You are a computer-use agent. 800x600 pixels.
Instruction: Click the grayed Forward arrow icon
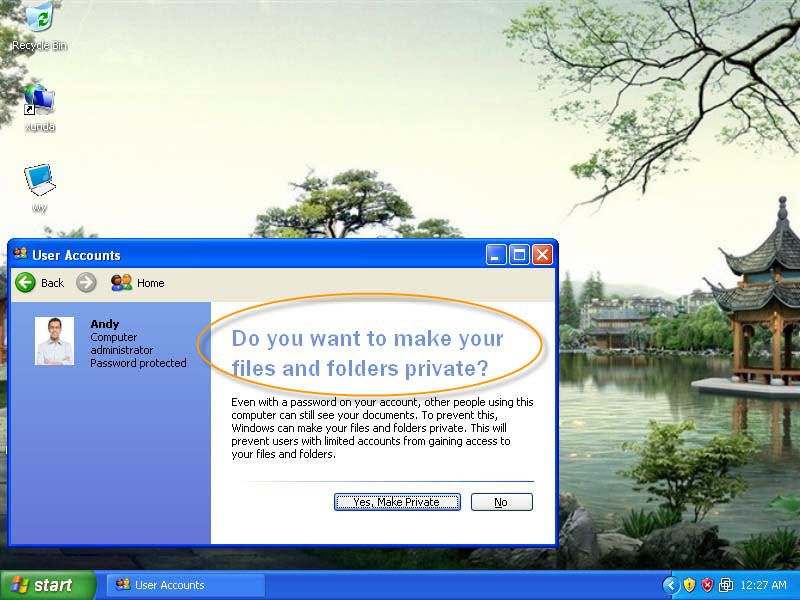point(86,282)
